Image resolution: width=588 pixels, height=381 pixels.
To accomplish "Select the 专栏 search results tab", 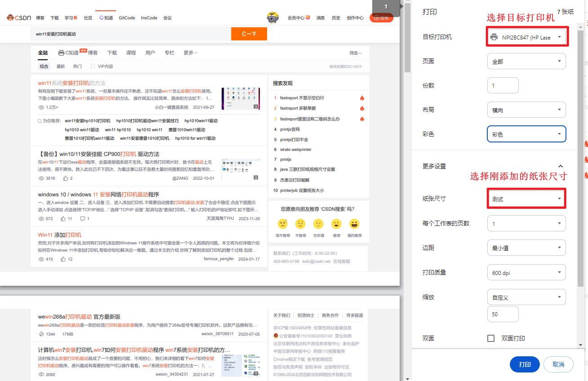I will tap(169, 53).
